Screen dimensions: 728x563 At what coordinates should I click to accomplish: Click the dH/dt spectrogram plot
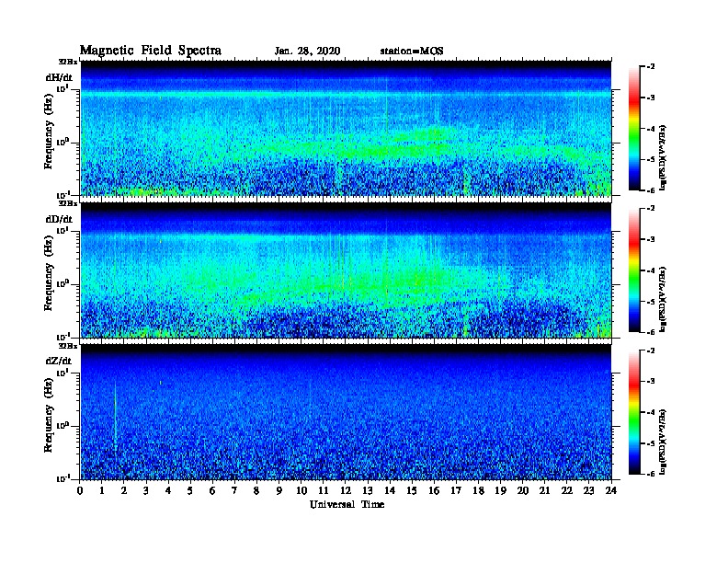click(346, 128)
